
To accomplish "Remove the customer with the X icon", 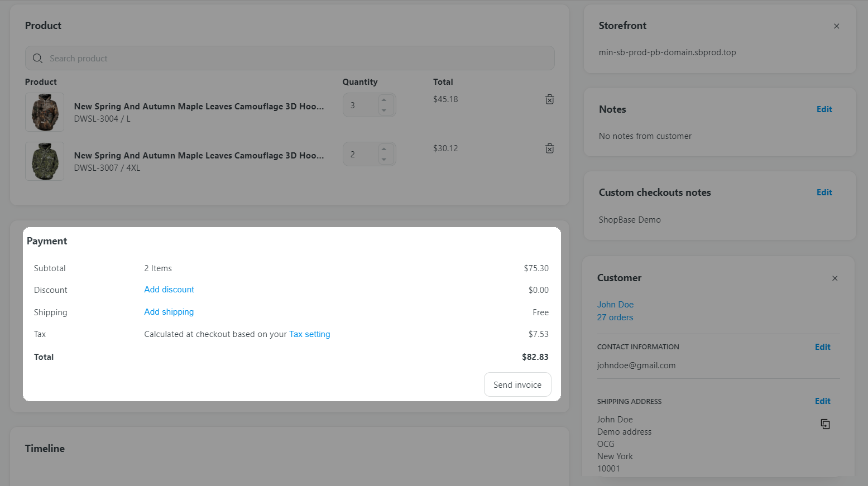I will tap(835, 278).
